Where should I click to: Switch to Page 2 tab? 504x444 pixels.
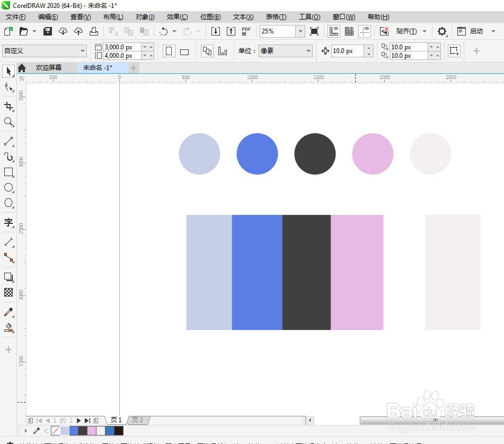click(x=138, y=420)
